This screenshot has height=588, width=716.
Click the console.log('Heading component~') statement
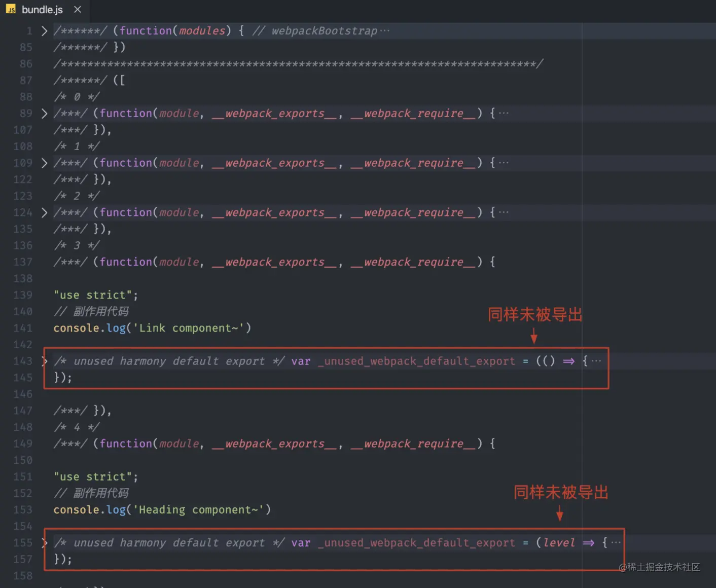[162, 510]
